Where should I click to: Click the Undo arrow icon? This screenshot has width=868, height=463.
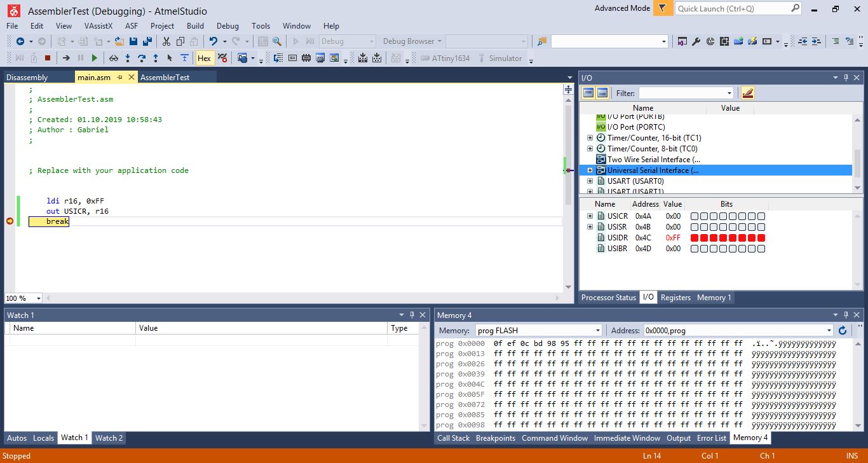pyautogui.click(x=213, y=41)
